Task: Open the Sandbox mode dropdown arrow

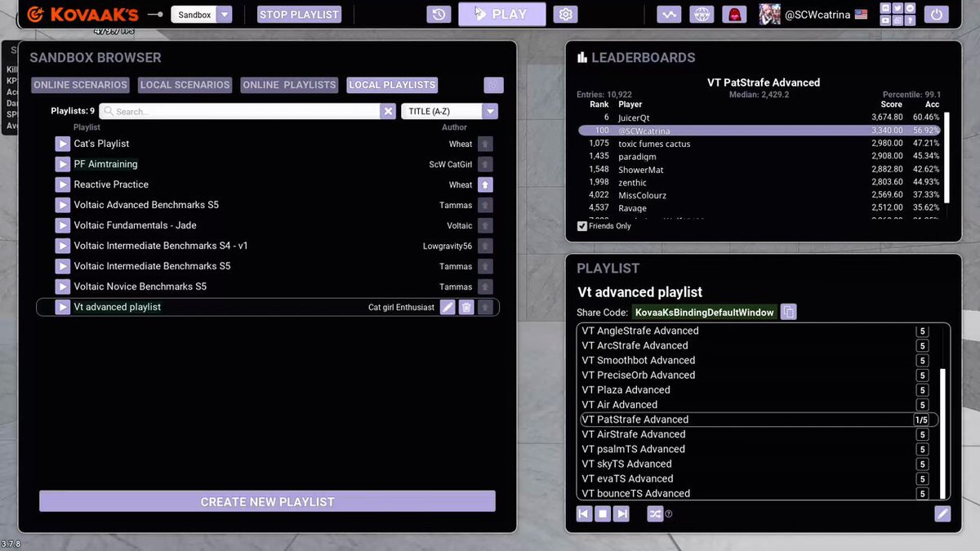Action: (x=225, y=15)
